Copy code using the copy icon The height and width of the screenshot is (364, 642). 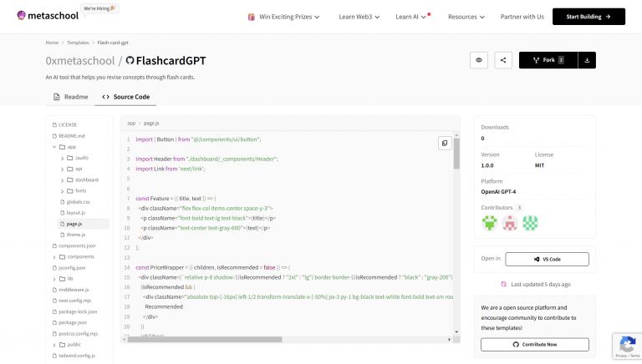pos(445,143)
